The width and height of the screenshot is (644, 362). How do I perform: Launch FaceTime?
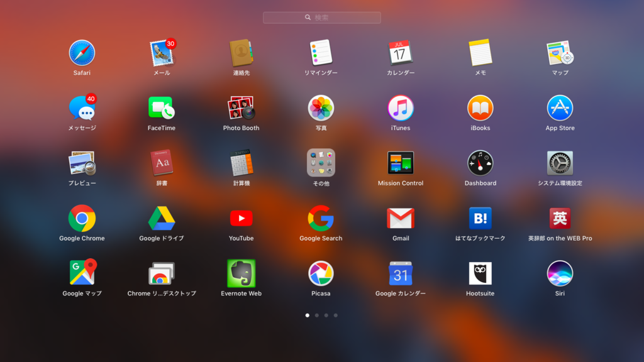pos(162,108)
